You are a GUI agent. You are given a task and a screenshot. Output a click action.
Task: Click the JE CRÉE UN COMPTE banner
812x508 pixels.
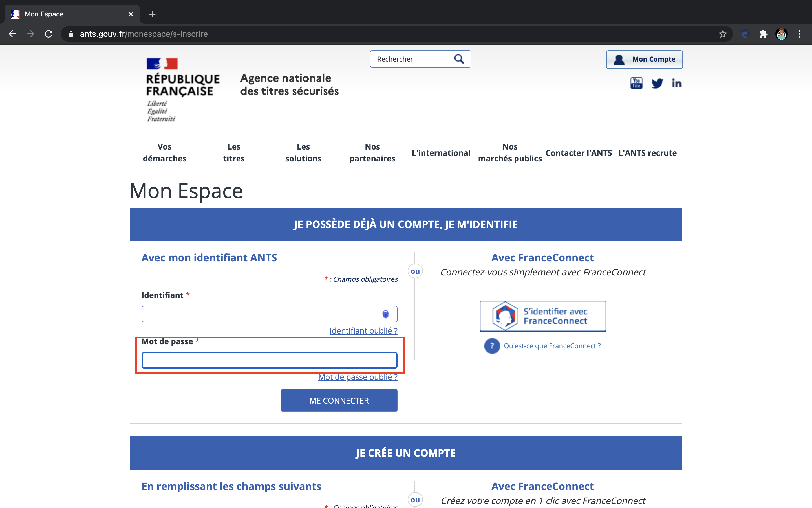(x=406, y=453)
